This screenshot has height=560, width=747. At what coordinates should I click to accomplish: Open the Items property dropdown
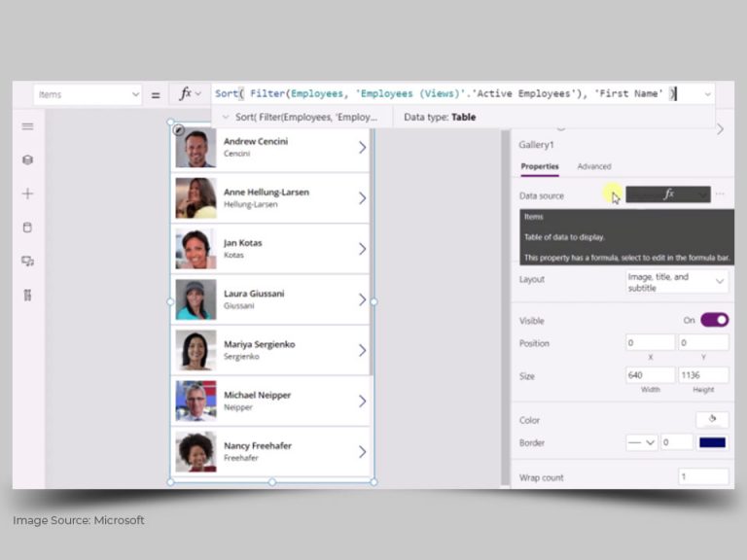click(88, 94)
